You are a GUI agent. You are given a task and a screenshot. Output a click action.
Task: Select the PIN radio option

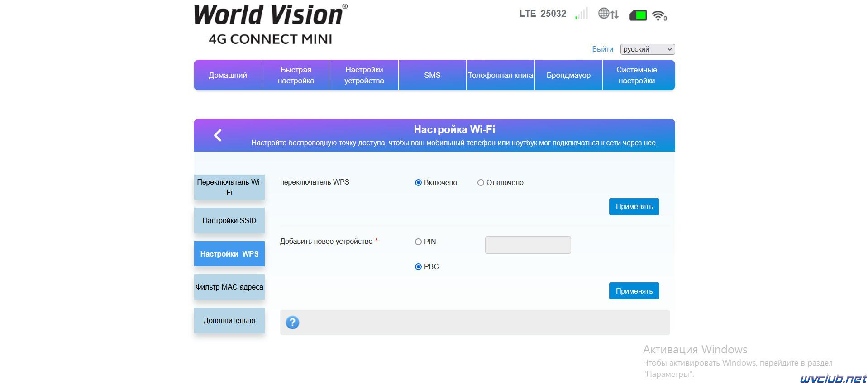point(418,242)
